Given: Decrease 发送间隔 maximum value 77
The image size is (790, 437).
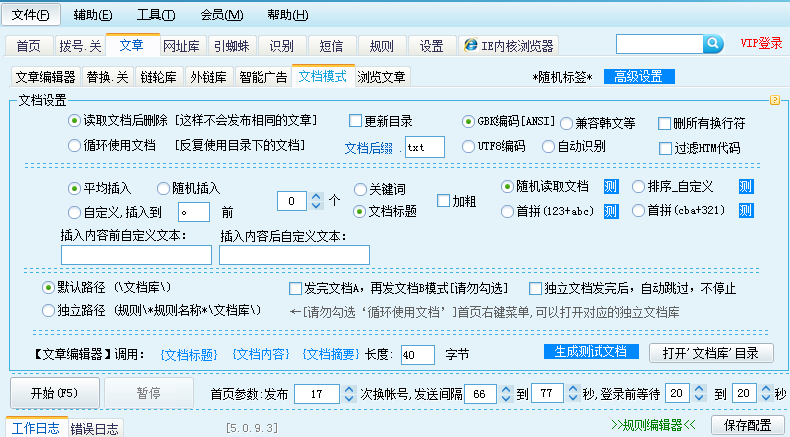Looking at the screenshot, I should (x=573, y=398).
